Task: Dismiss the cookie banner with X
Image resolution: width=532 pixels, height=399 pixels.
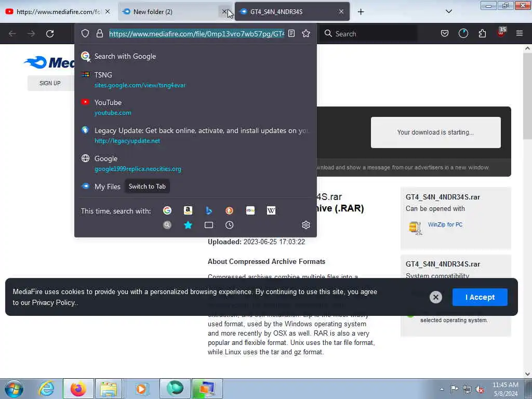Action: pos(436,297)
